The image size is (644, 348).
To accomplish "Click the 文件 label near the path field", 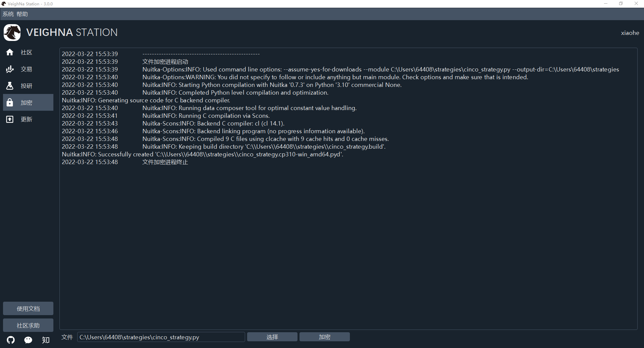I will coord(66,337).
